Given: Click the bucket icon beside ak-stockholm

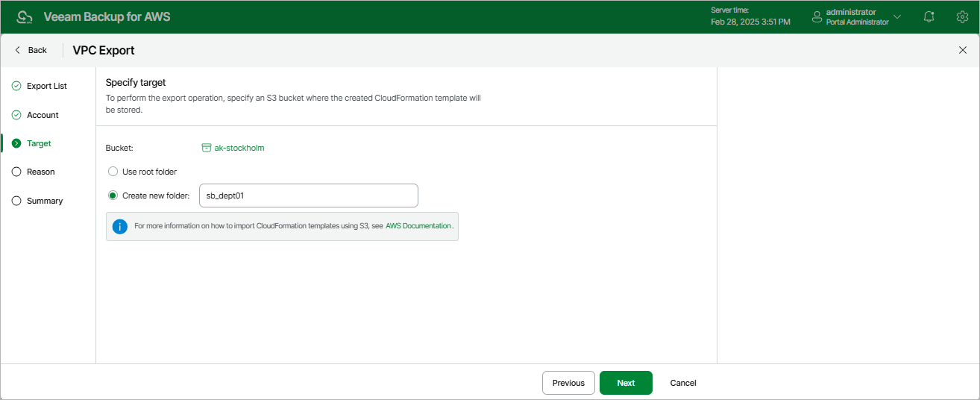Looking at the screenshot, I should 207,148.
